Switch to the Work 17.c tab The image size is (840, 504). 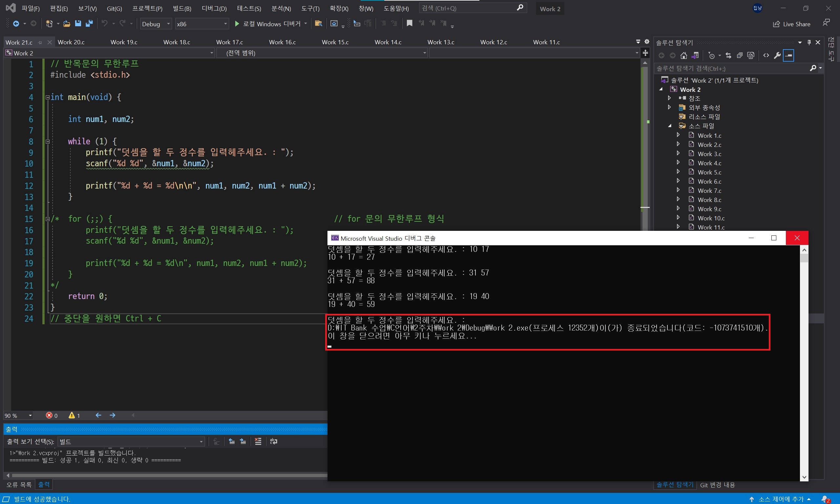click(x=230, y=42)
